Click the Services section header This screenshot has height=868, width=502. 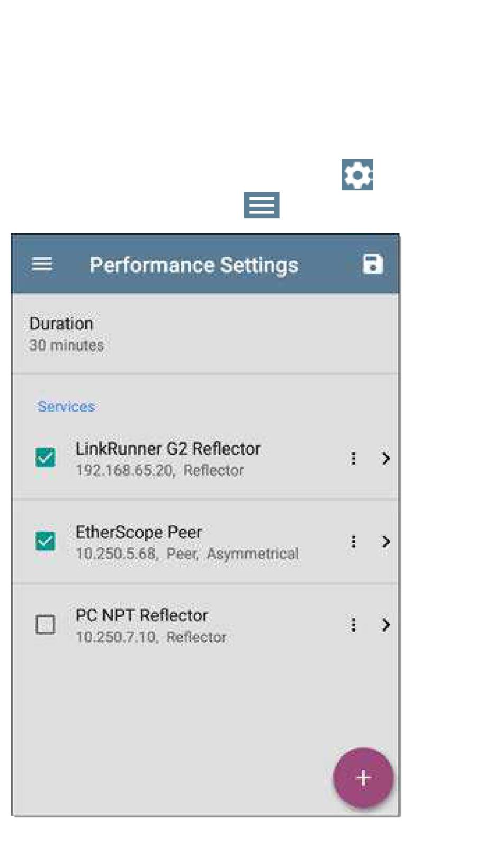(x=66, y=407)
